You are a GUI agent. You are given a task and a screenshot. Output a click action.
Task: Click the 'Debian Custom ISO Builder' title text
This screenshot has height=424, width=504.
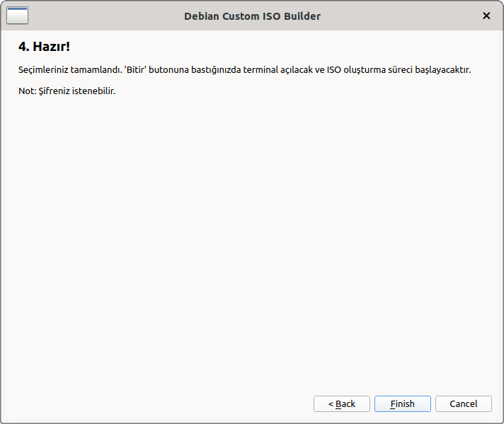tap(252, 16)
